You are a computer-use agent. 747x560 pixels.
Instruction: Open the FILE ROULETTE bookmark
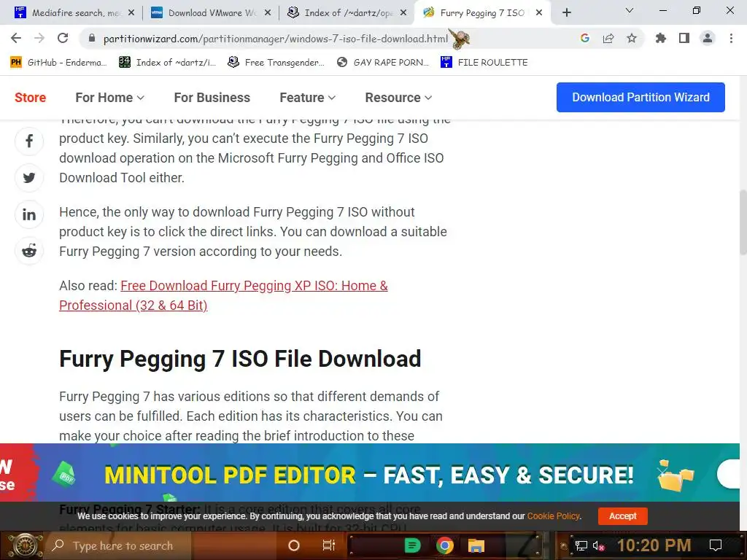(x=484, y=63)
